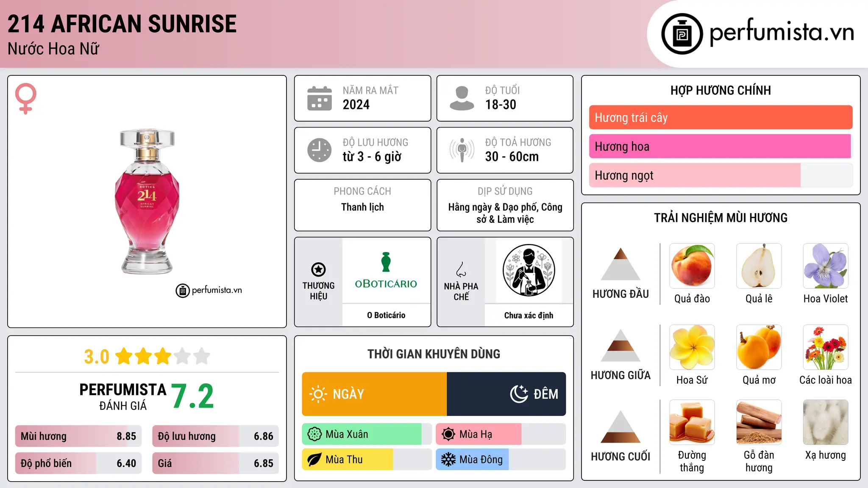Click the snowflake icon for Mùa Đông
Image resolution: width=868 pixels, height=488 pixels.
(448, 460)
